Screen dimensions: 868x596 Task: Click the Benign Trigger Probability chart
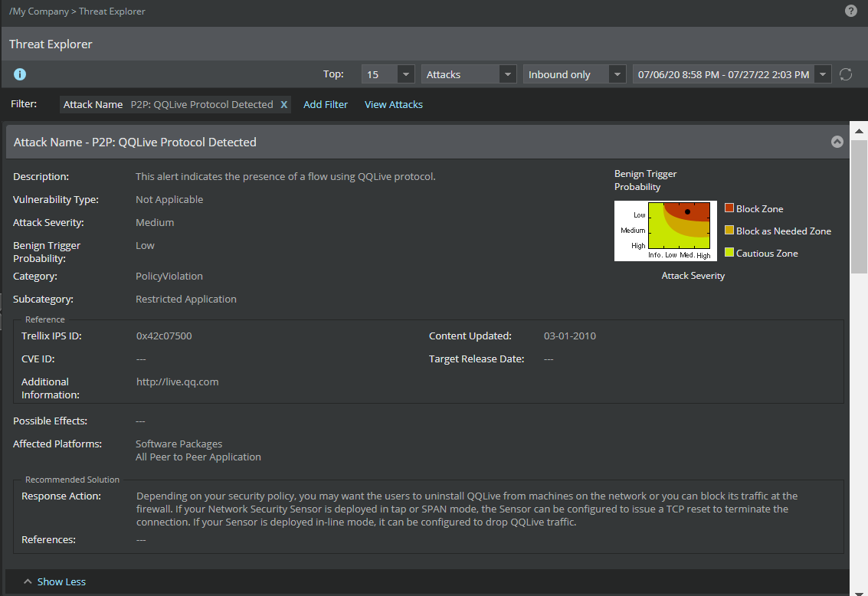click(666, 231)
